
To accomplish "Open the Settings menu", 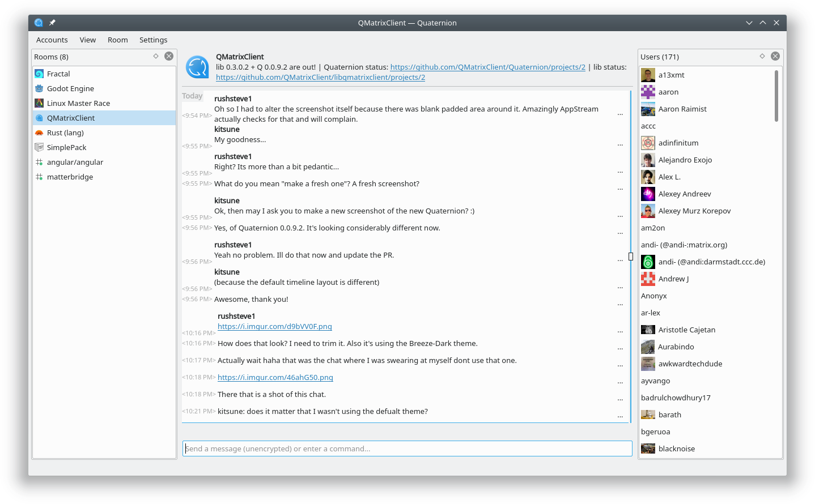I will point(154,40).
